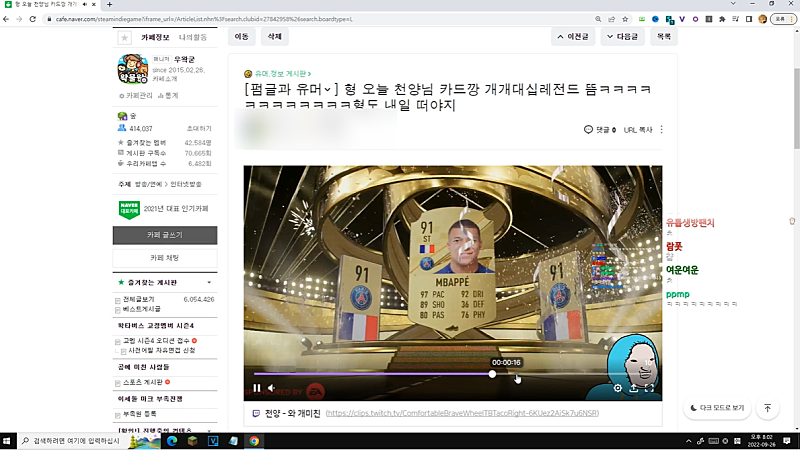
Task: Open 고멤 시즌4 오디션 접수 board
Action: (156, 340)
